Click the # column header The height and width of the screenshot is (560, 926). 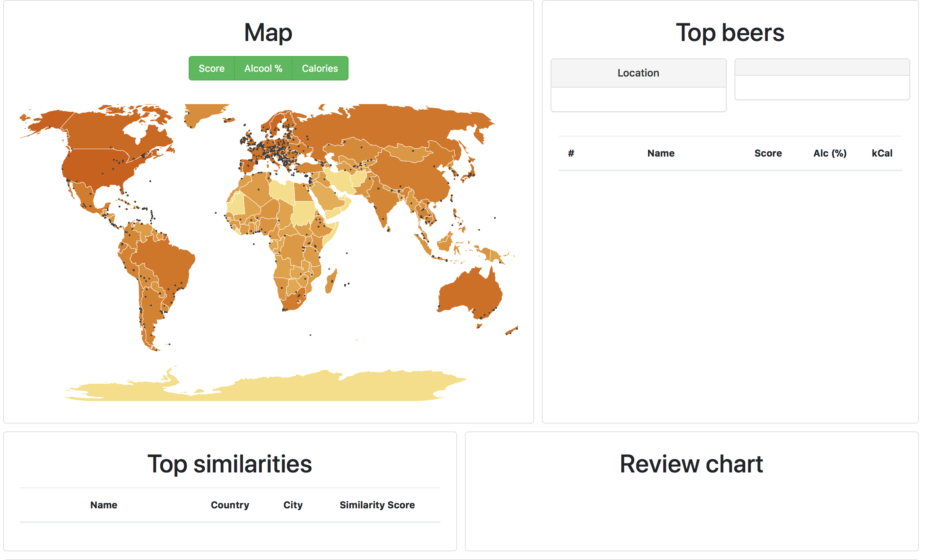tap(571, 153)
